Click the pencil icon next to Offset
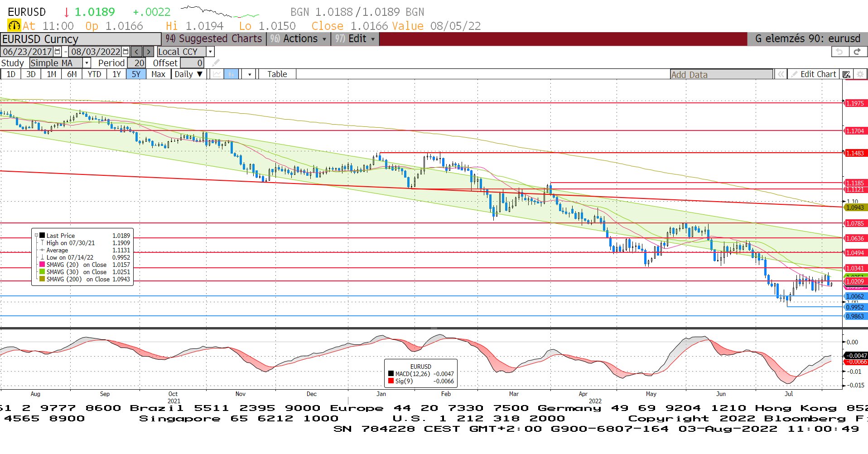This screenshot has height=454, width=868. (x=216, y=63)
